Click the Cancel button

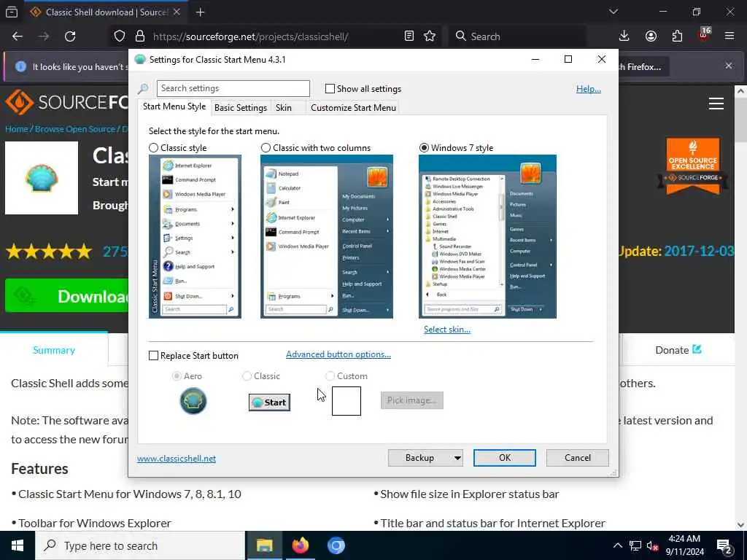[x=578, y=458]
